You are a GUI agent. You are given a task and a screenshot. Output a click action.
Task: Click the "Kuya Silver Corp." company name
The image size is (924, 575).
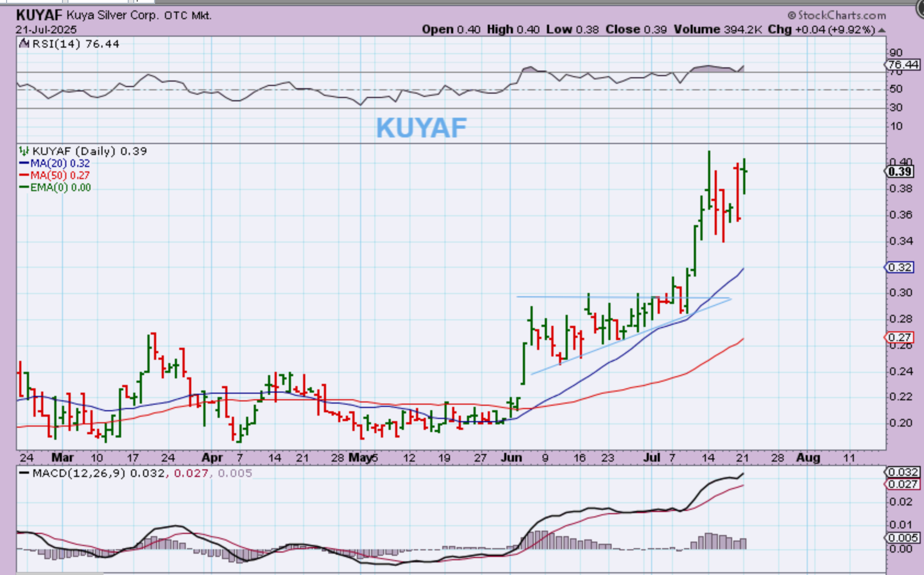tap(113, 15)
